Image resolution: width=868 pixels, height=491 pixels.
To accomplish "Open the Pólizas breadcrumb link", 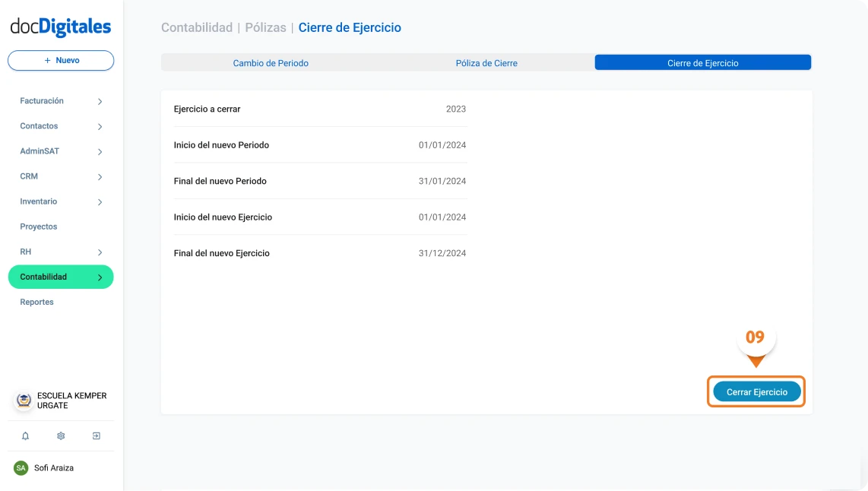I will click(x=266, y=27).
